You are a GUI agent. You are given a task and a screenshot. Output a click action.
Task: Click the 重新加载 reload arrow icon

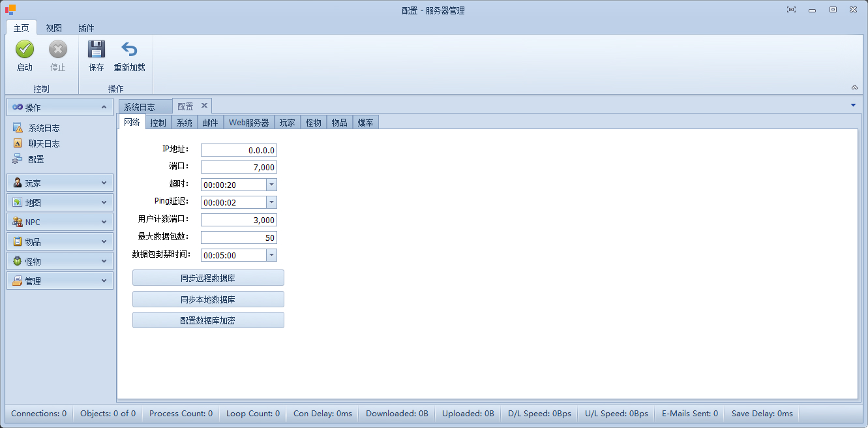[x=129, y=50]
